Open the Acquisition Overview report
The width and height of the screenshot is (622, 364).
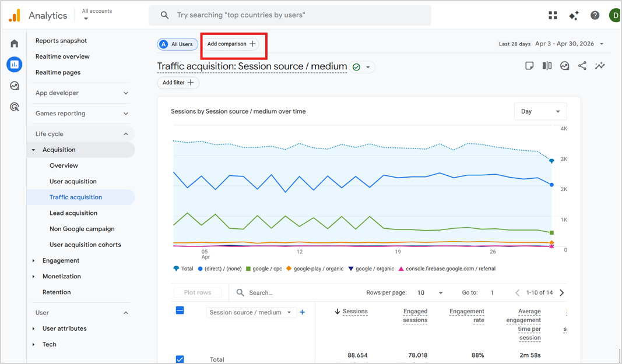pos(64,166)
